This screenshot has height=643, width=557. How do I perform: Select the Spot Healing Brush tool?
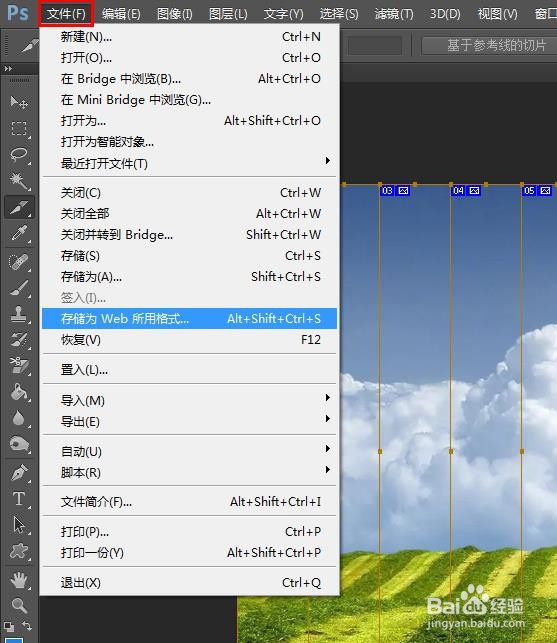(x=19, y=262)
